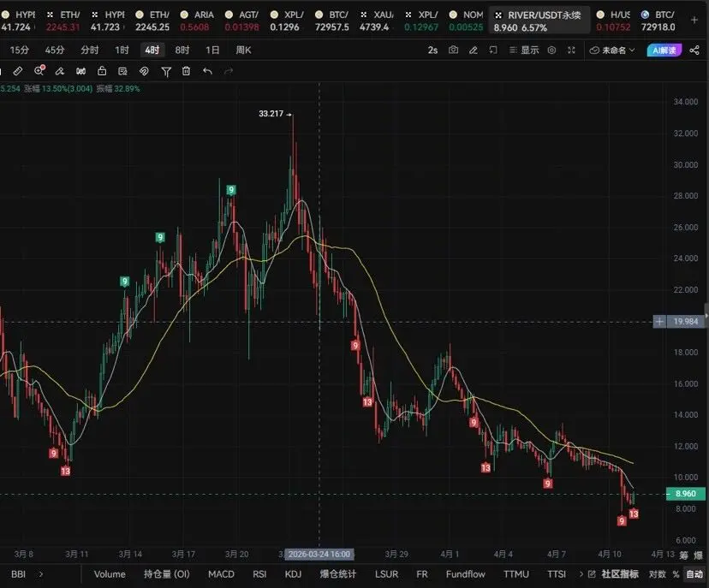
Task: Toggle the RSI indicator
Action: tap(259, 574)
